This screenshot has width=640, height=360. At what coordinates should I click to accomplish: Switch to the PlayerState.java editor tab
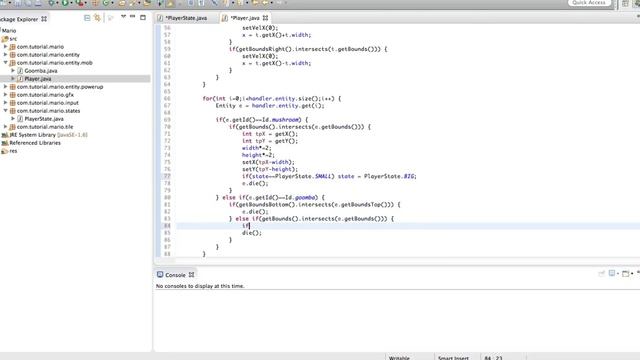[182, 18]
